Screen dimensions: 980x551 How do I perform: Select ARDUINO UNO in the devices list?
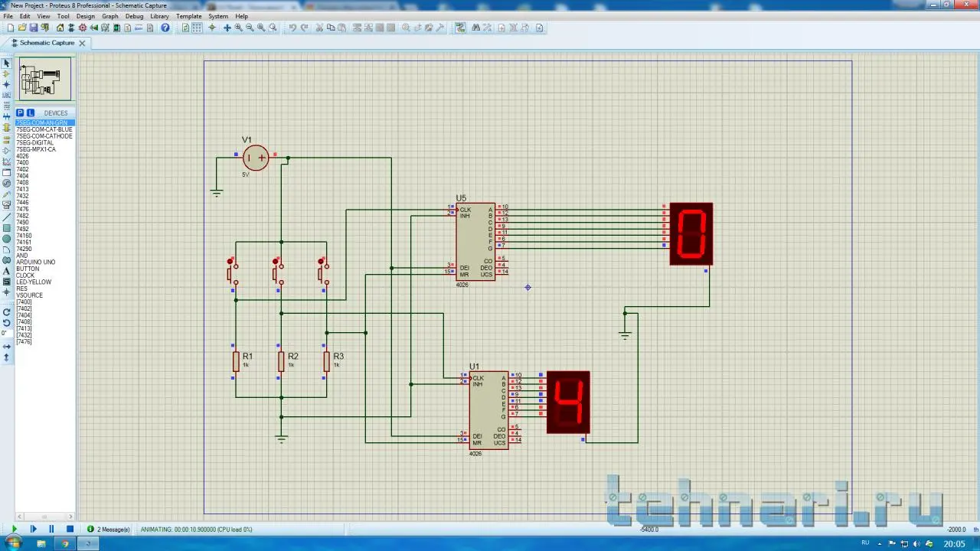pyautogui.click(x=36, y=262)
